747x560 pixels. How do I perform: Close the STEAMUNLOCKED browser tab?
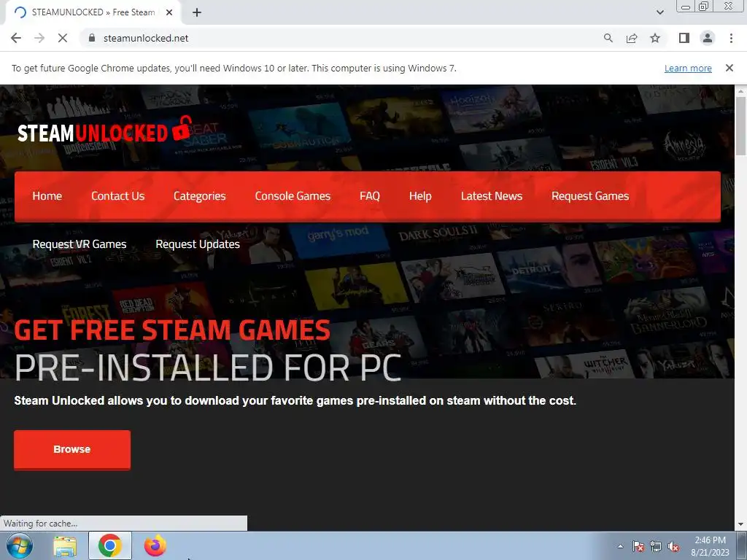(x=169, y=12)
